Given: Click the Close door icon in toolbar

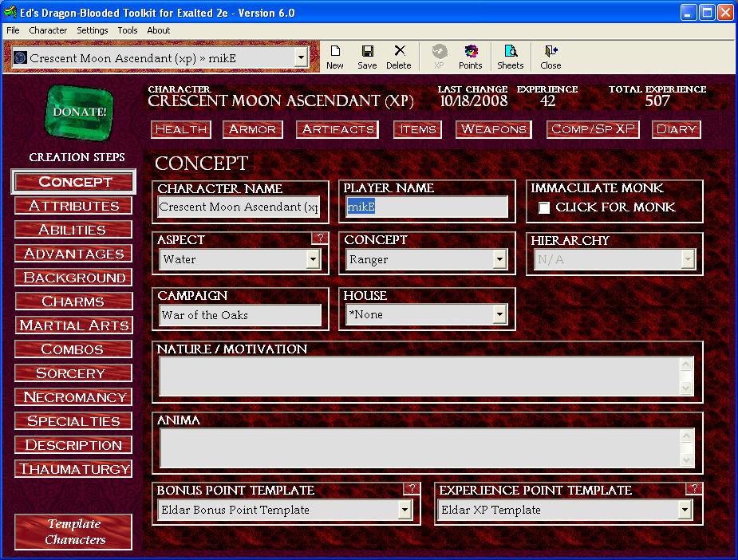Looking at the screenshot, I should 551,57.
